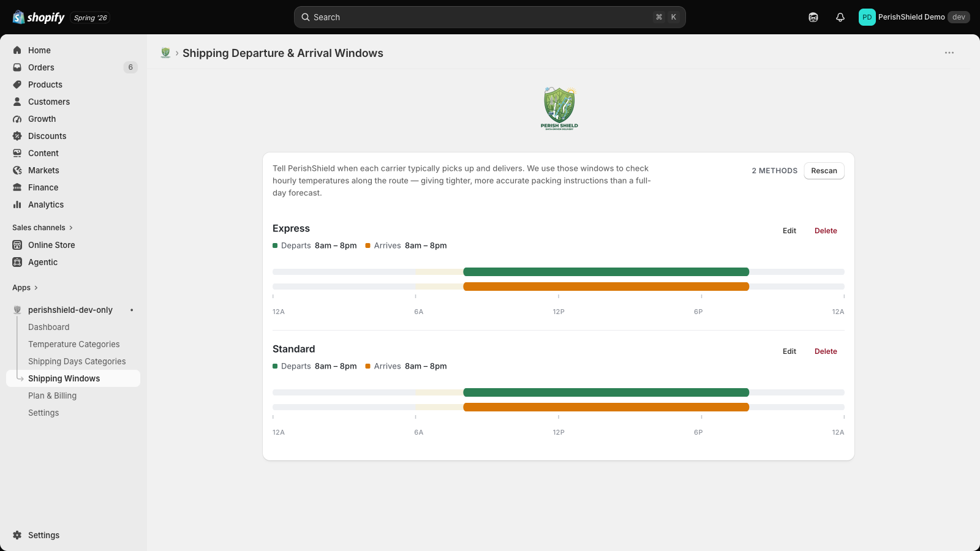Click the Express orange arrival bar

coord(606,287)
